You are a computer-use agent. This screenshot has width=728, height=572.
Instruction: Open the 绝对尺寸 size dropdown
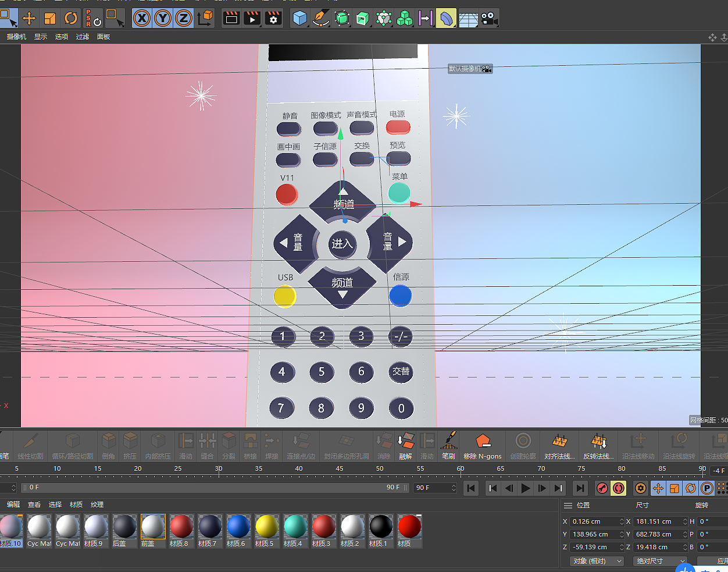[659, 560]
